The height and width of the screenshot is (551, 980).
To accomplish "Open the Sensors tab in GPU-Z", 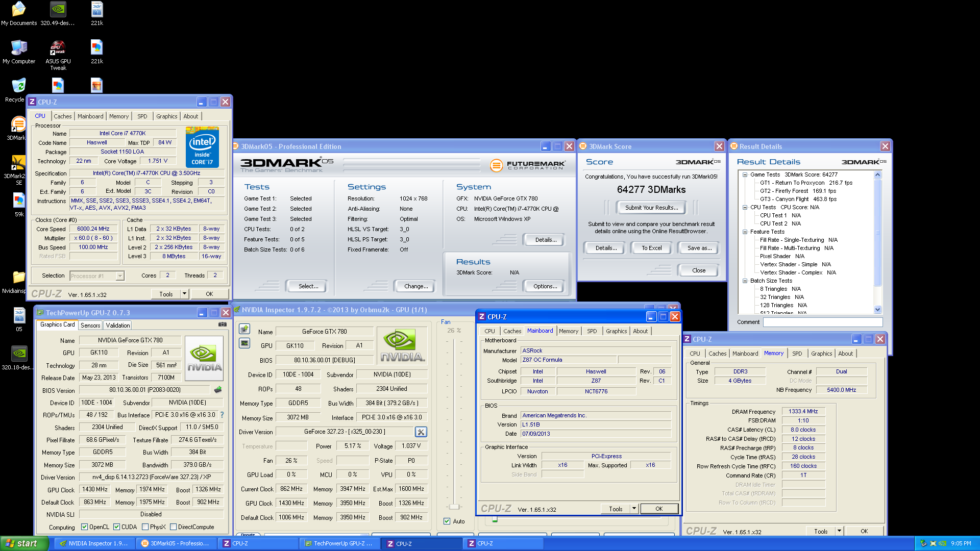I will (90, 325).
